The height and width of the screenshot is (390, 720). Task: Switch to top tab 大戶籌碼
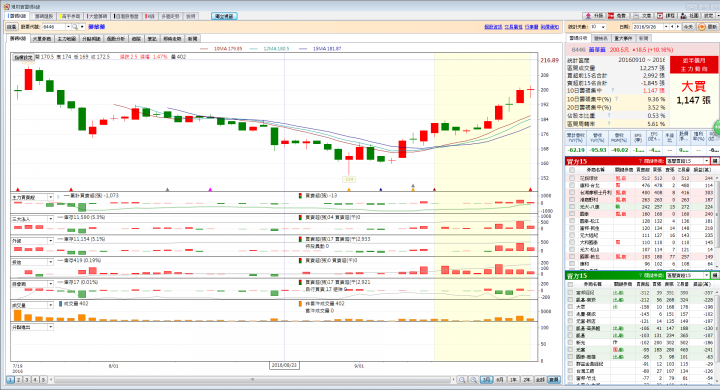pos(97,16)
